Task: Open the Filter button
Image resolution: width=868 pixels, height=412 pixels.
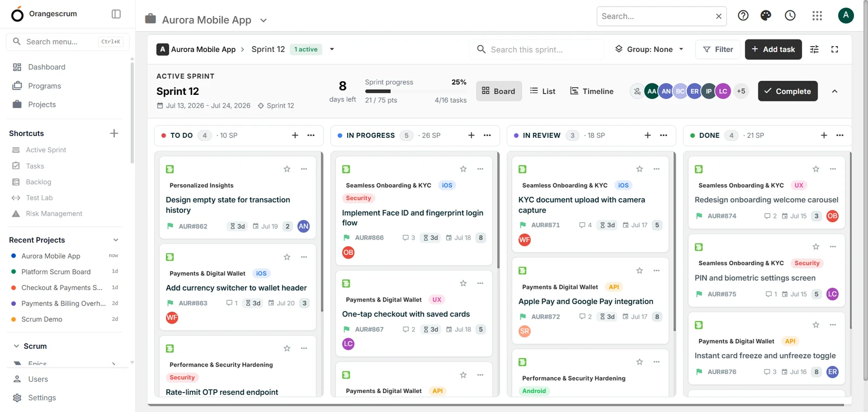Action: tap(718, 49)
